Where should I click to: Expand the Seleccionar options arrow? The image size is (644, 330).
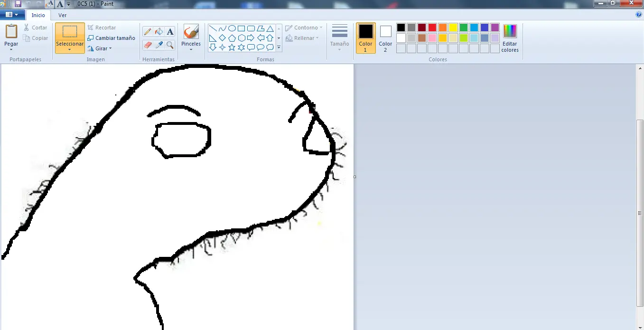pyautogui.click(x=70, y=49)
